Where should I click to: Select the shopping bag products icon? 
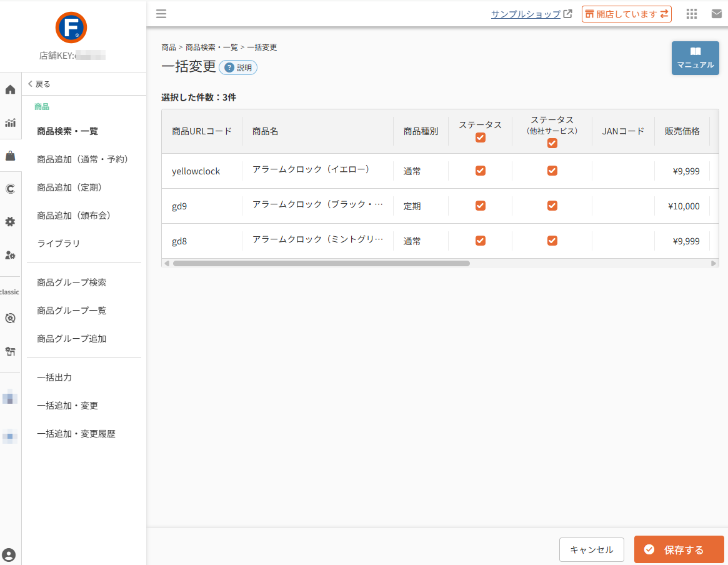point(10,156)
